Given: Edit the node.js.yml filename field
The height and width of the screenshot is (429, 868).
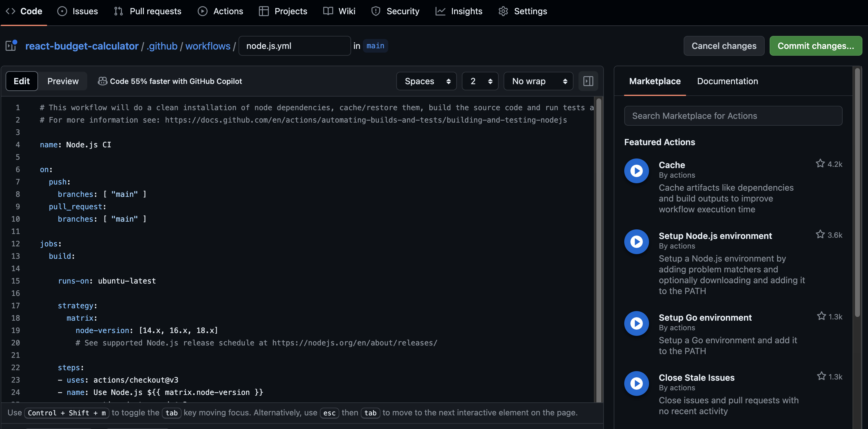Looking at the screenshot, I should (294, 46).
